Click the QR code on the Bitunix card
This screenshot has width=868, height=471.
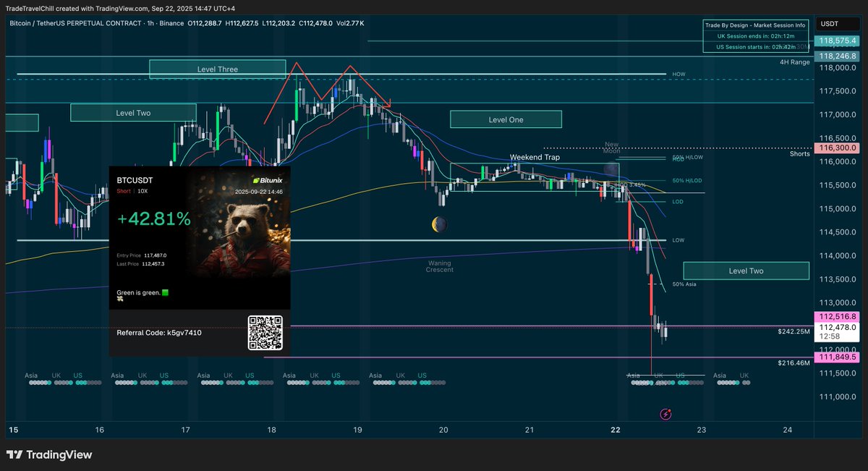[264, 333]
